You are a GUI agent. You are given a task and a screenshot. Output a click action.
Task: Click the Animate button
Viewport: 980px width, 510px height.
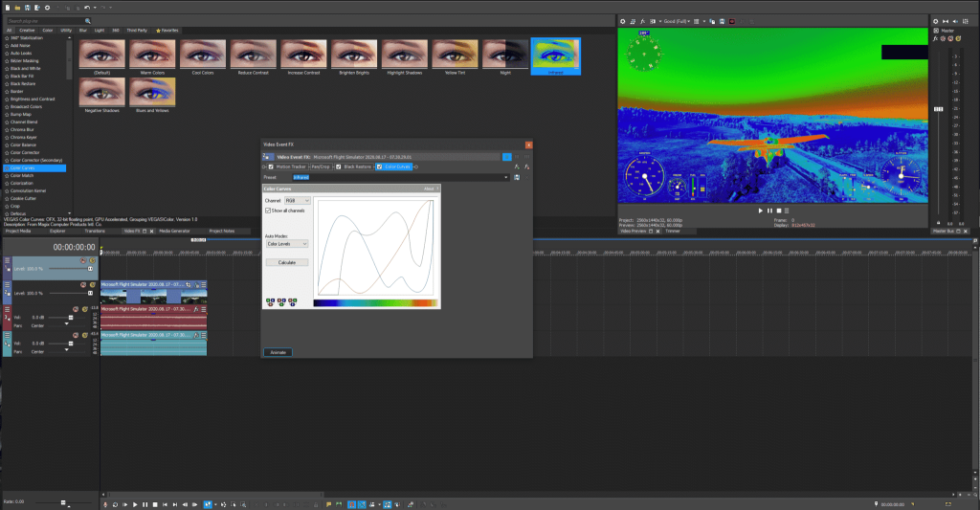click(x=277, y=352)
